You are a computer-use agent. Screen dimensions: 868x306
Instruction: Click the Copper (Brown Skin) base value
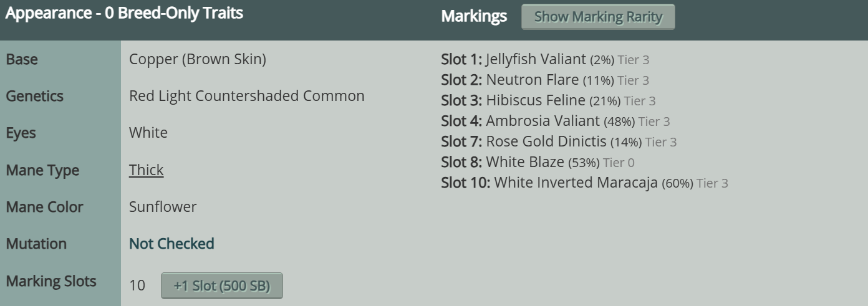[198, 60]
